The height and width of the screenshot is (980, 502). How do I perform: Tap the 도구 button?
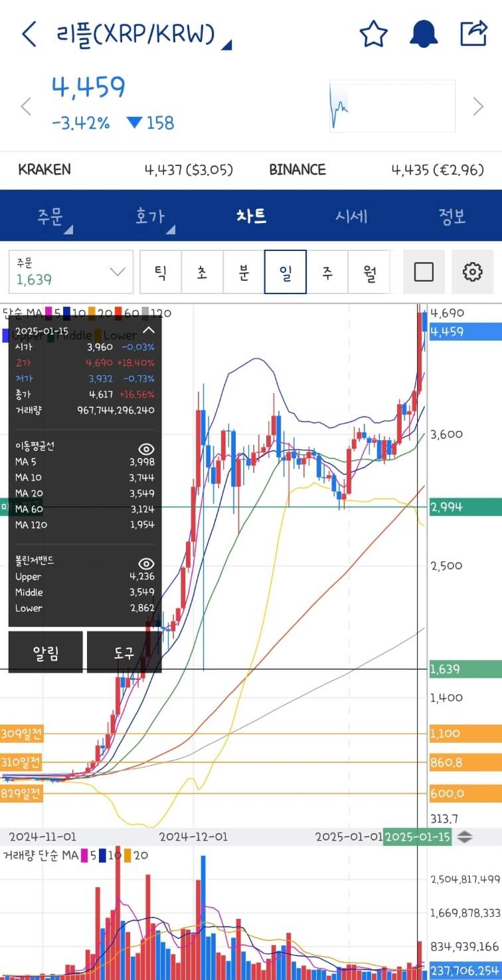click(x=124, y=652)
